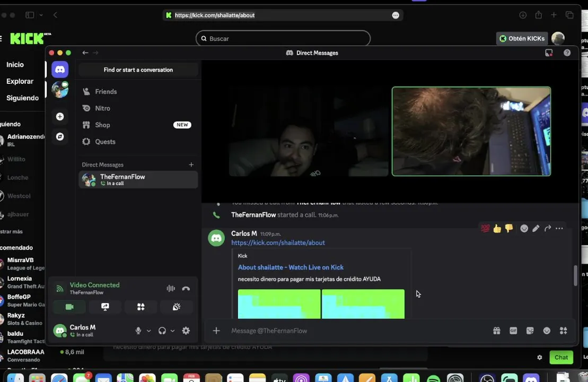Disconnect from the call
The height and width of the screenshot is (382, 588).
[186, 288]
